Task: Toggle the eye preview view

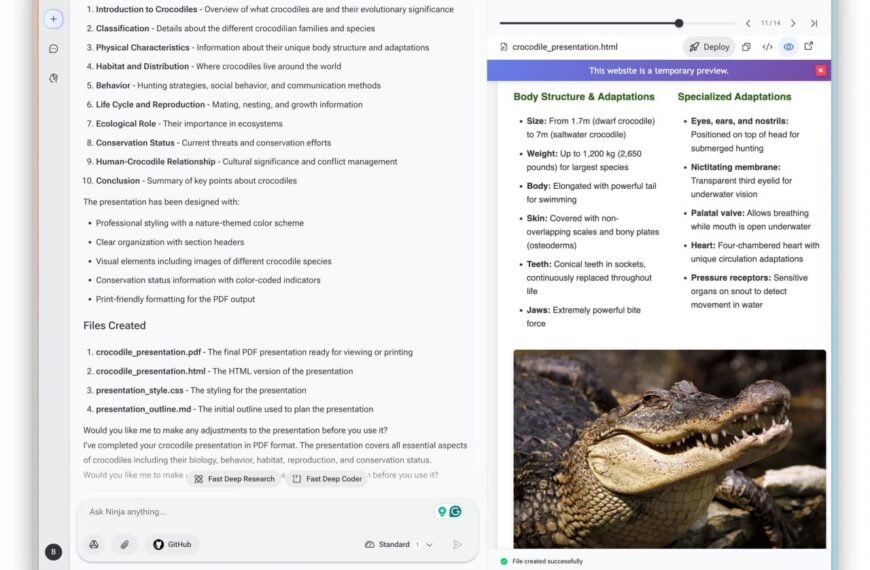Action: pos(788,47)
